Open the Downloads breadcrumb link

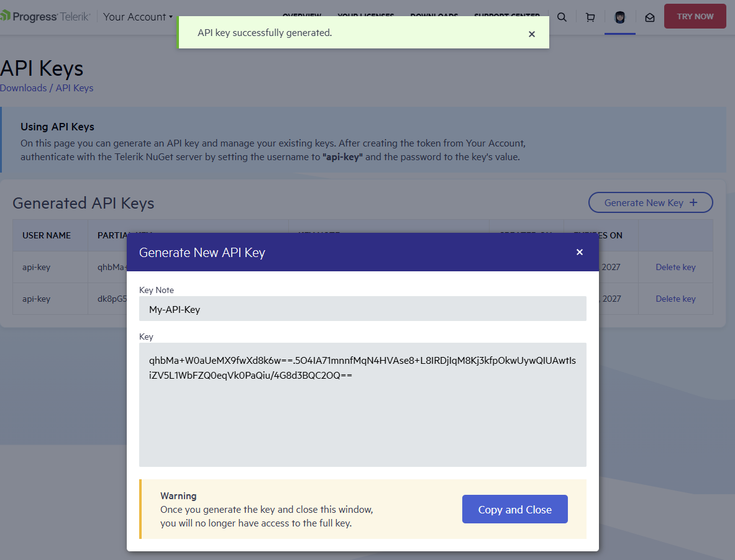pyautogui.click(x=24, y=88)
